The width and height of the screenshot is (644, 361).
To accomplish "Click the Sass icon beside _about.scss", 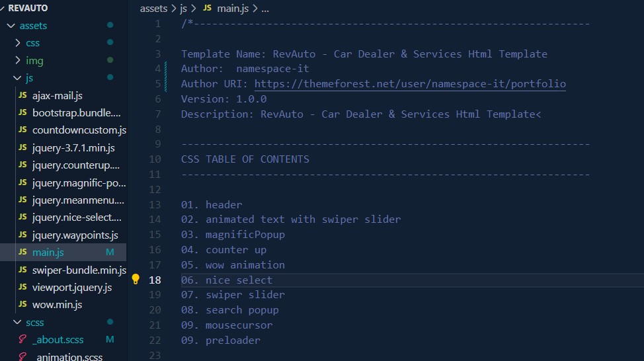I will (x=22, y=340).
